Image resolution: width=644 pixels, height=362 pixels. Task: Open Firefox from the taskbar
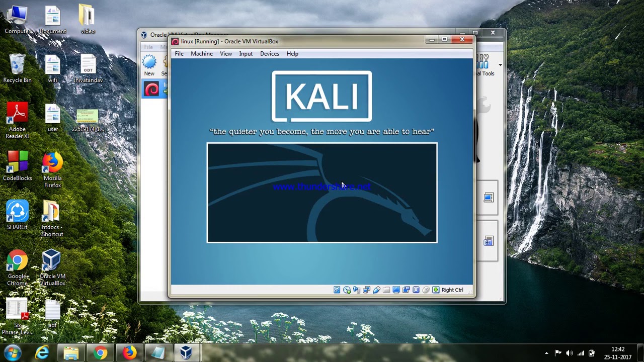129,353
